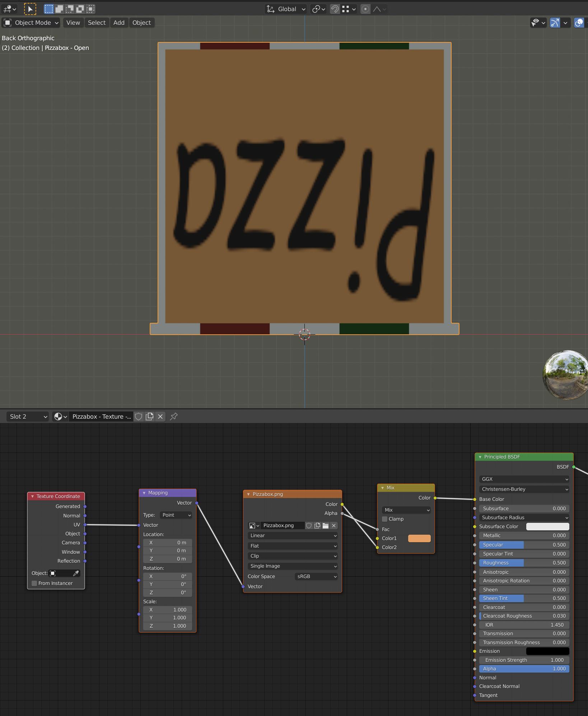The height and width of the screenshot is (716, 588).
Task: Enable the Clamp checkbox in Mix node
Action: click(x=385, y=519)
